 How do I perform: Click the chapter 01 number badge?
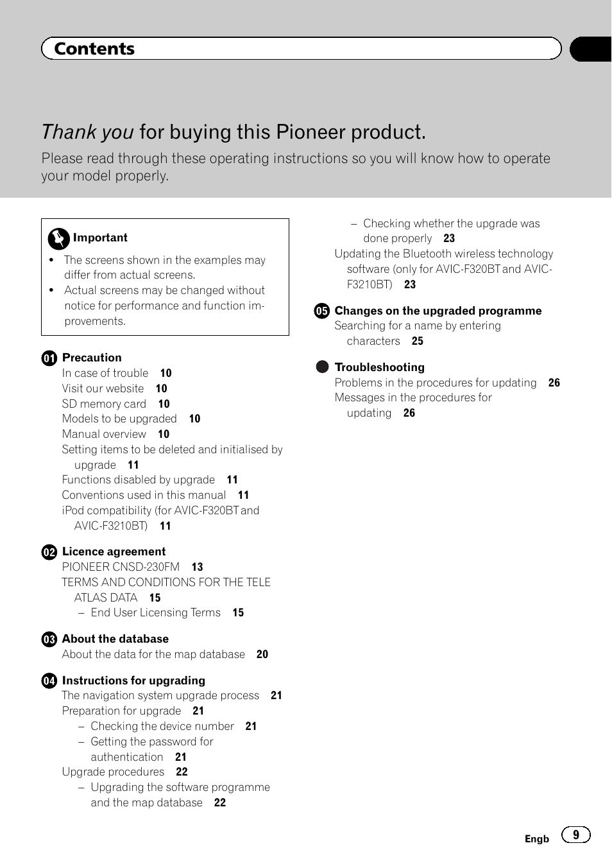pyautogui.click(x=49, y=358)
